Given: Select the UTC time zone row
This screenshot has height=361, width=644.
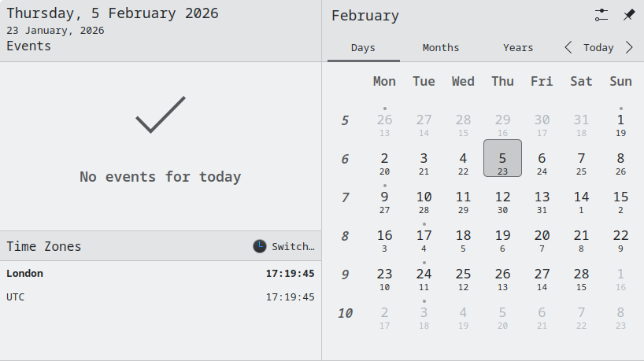Looking at the screenshot, I should click(161, 297).
